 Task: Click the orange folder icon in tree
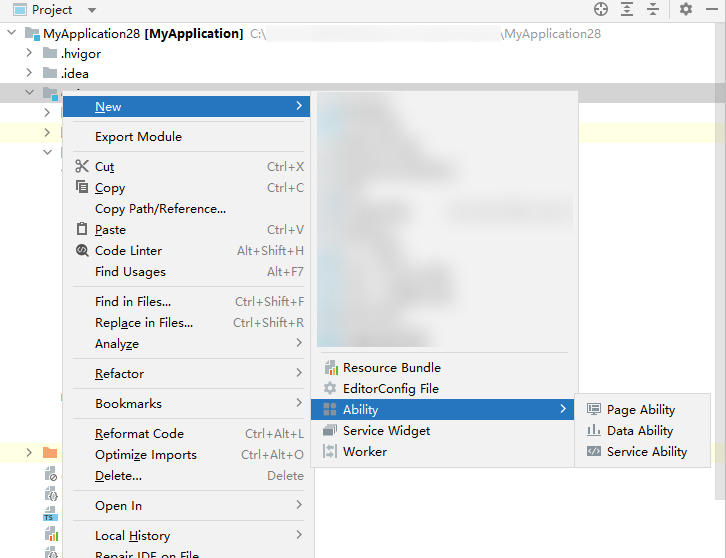coord(50,452)
